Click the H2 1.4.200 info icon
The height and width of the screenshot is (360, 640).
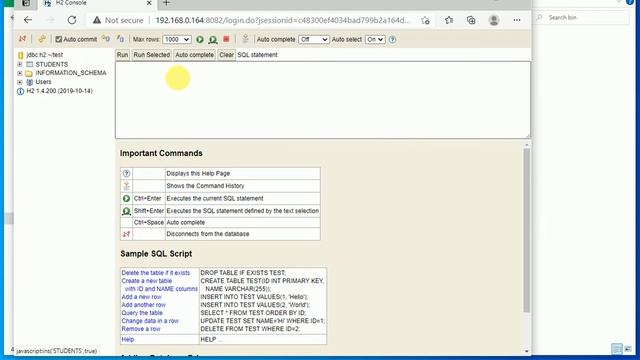20,91
